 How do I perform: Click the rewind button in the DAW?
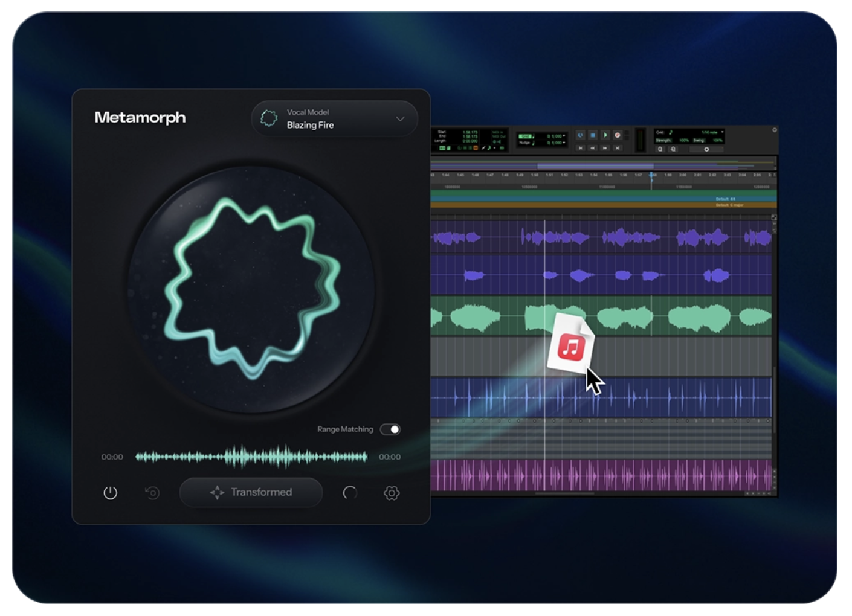[593, 147]
